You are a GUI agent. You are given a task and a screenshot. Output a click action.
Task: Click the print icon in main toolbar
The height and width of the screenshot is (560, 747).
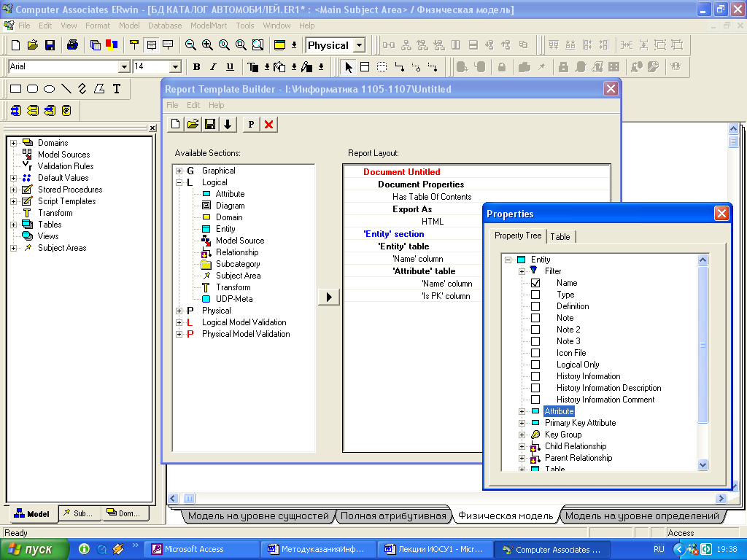[72, 45]
